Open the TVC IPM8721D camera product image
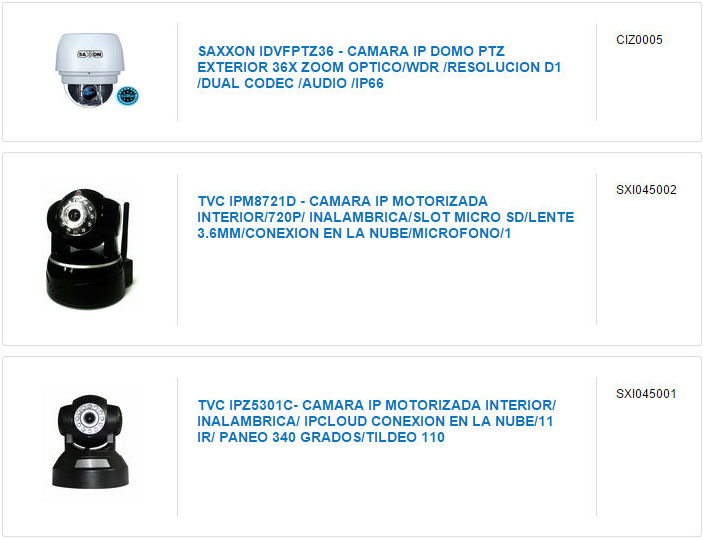This screenshot has height=539, width=703. [90, 248]
